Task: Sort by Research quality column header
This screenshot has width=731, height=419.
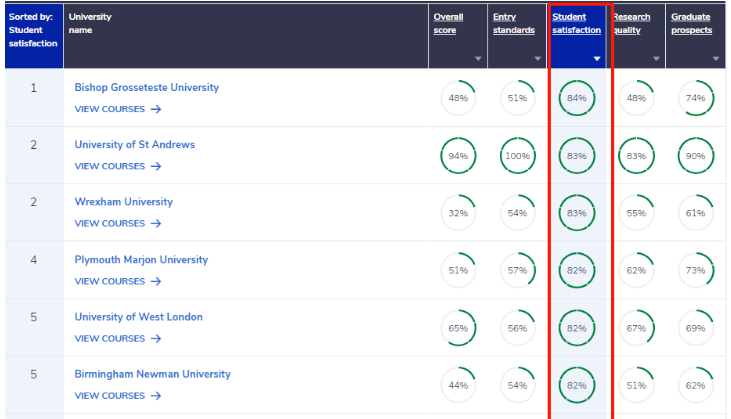Action: click(631, 23)
